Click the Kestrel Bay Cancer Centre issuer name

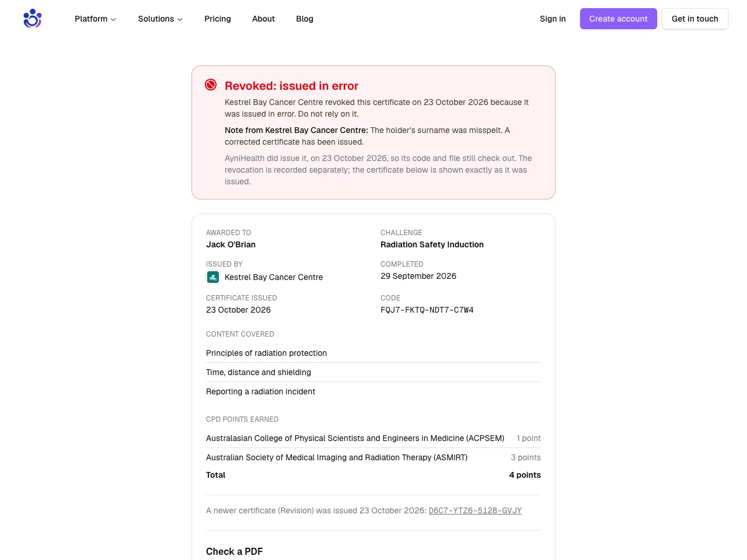(x=274, y=277)
